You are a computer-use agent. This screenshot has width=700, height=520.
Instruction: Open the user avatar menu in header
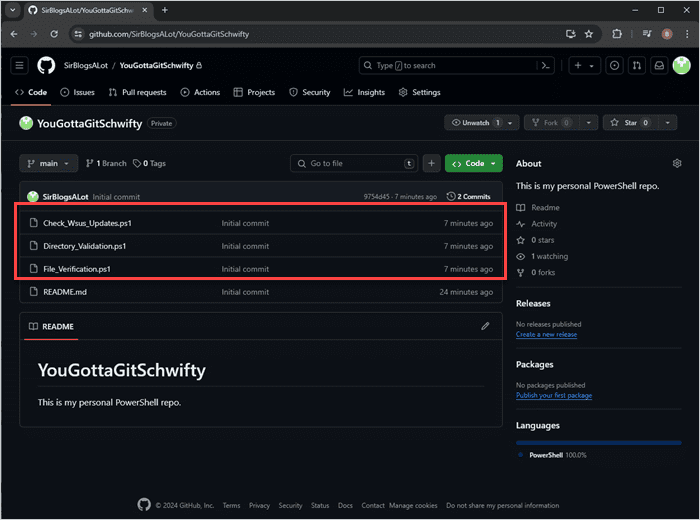pyautogui.click(x=682, y=66)
